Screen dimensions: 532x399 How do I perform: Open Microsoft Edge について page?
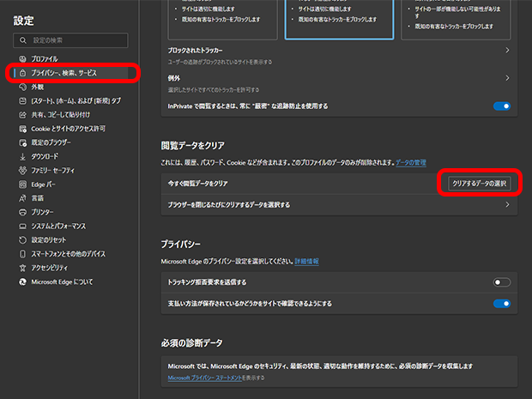tap(62, 281)
